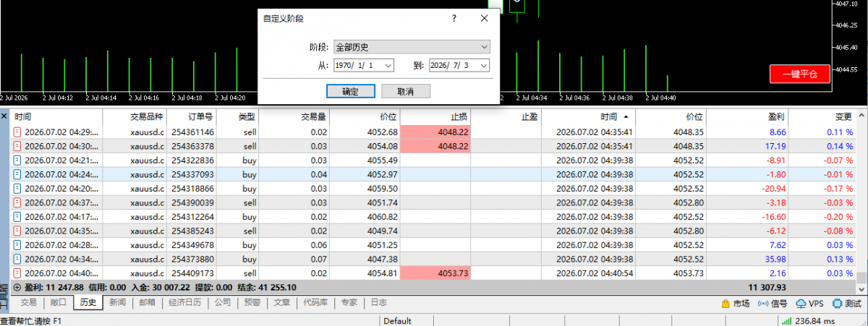Open the 代码库 tab
This screenshot has height=326, width=868.
coord(316,303)
